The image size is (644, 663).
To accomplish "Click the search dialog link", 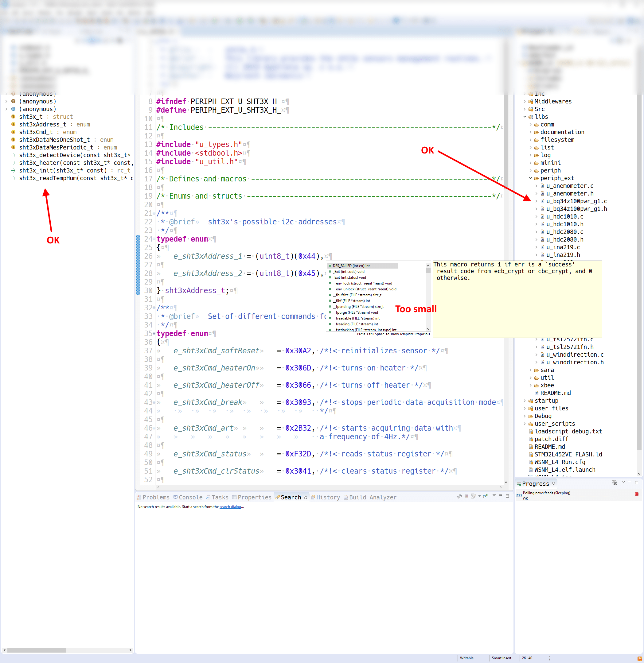I will tap(230, 507).
